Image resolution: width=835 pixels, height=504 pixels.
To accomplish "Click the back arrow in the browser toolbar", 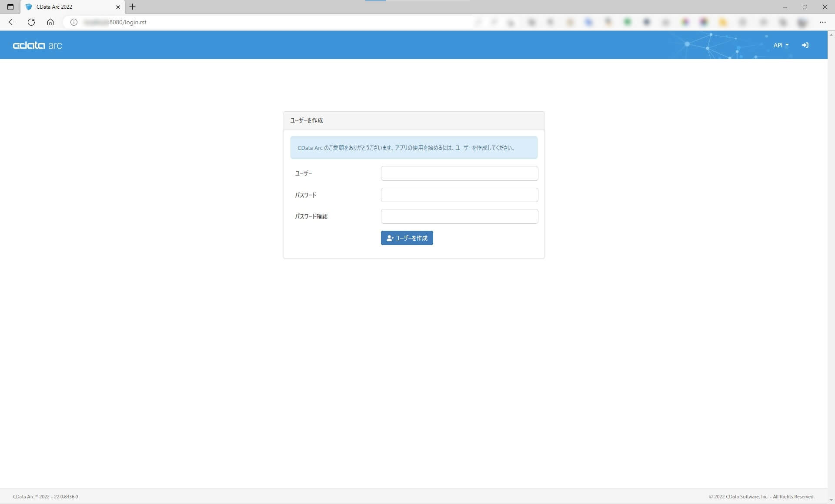I will pyautogui.click(x=12, y=22).
